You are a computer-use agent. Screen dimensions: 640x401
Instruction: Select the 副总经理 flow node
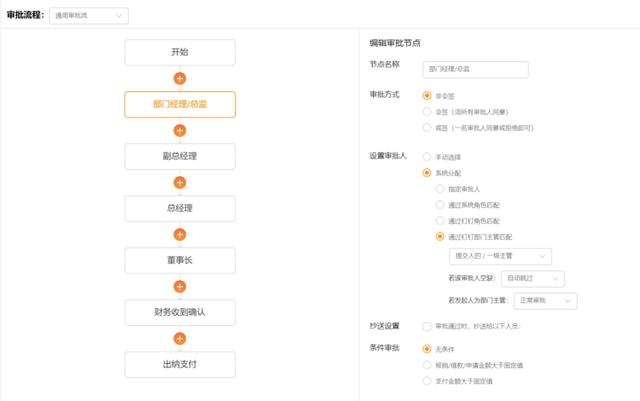[x=180, y=156]
